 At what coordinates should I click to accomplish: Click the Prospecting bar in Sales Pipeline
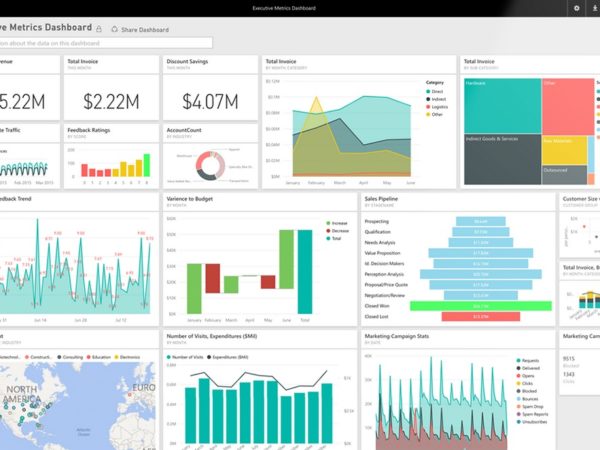click(x=481, y=221)
